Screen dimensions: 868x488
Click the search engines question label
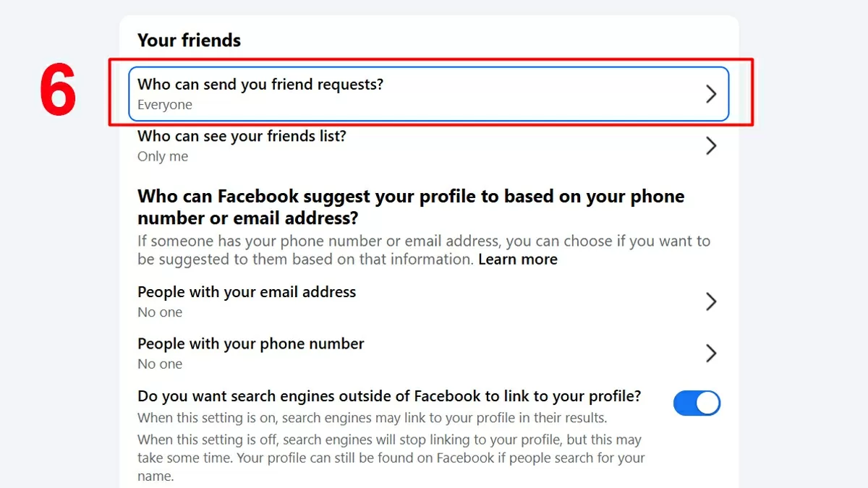[389, 396]
